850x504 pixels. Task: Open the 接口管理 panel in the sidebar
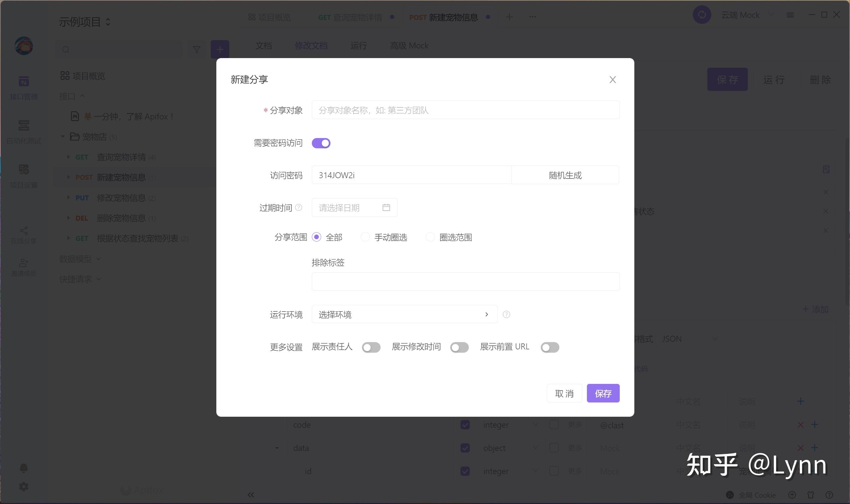(x=24, y=87)
